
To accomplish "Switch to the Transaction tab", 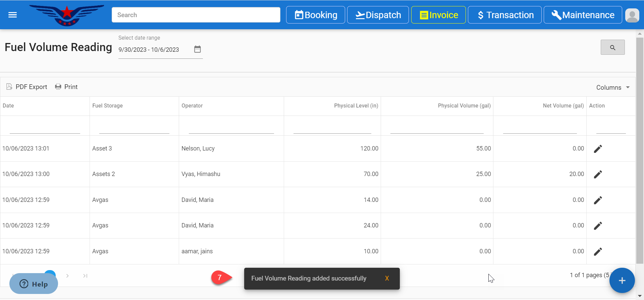I will click(504, 15).
